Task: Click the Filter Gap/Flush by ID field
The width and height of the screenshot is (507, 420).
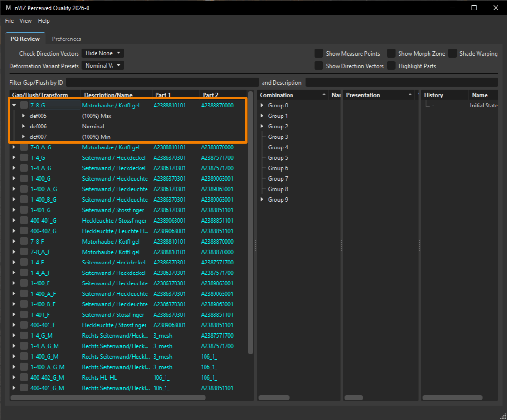Action: pyautogui.click(x=162, y=82)
